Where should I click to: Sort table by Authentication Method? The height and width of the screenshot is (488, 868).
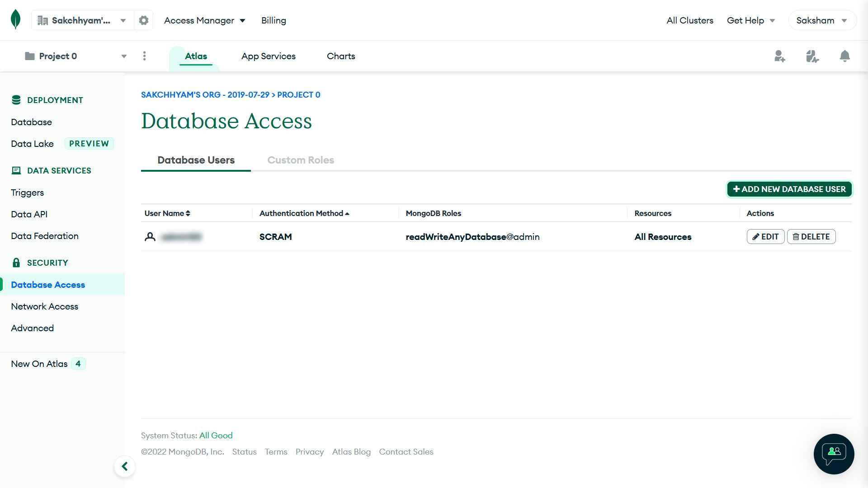[x=304, y=213]
